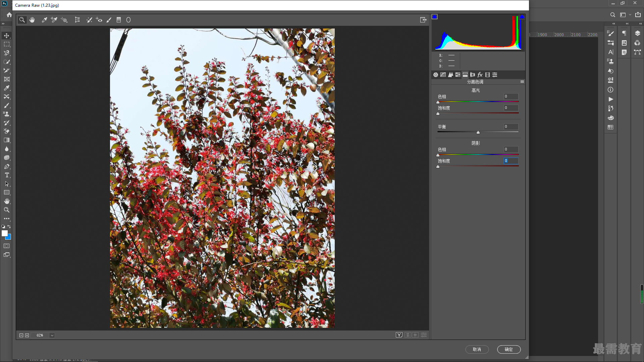
Task: Focus the shadows 色相 value field
Action: point(511,149)
